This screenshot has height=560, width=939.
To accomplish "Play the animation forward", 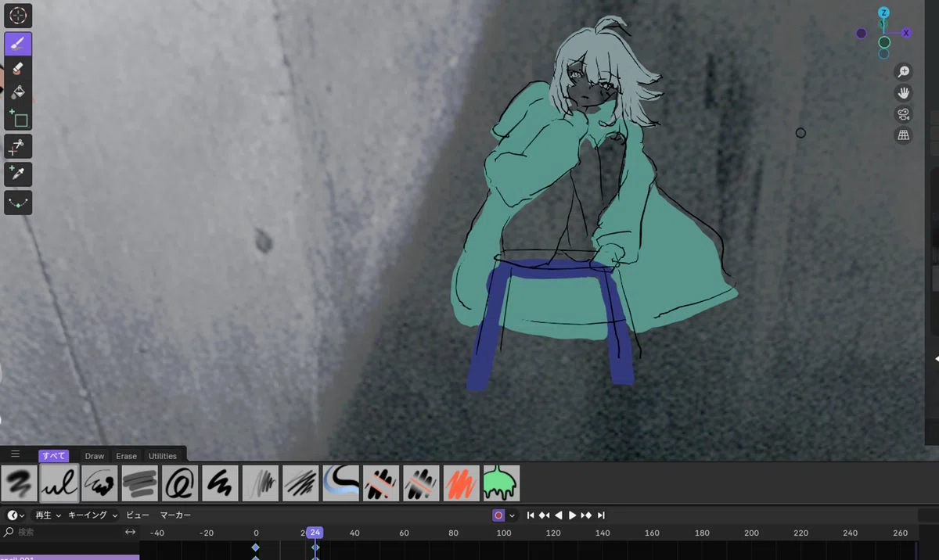I will (x=573, y=515).
